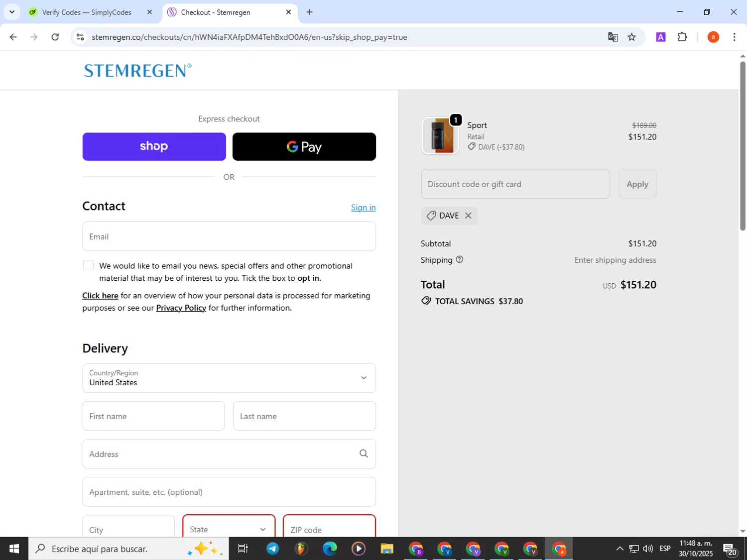
Task: Open the State dropdown
Action: point(229,526)
